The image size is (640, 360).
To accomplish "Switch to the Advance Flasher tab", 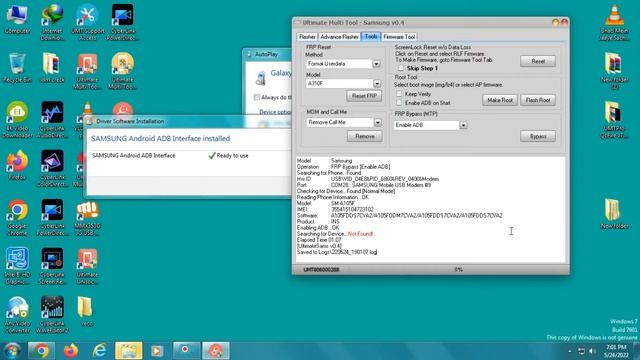I will tap(339, 37).
